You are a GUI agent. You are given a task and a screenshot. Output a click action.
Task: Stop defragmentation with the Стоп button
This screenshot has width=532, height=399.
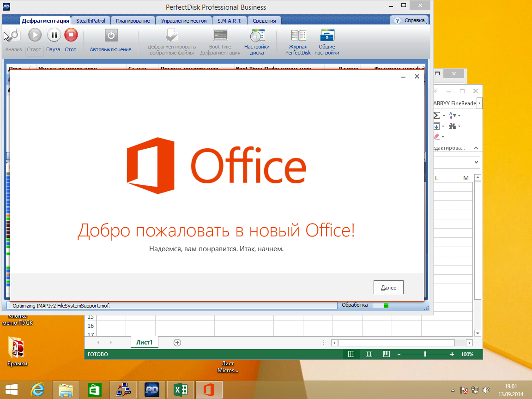tap(71, 35)
